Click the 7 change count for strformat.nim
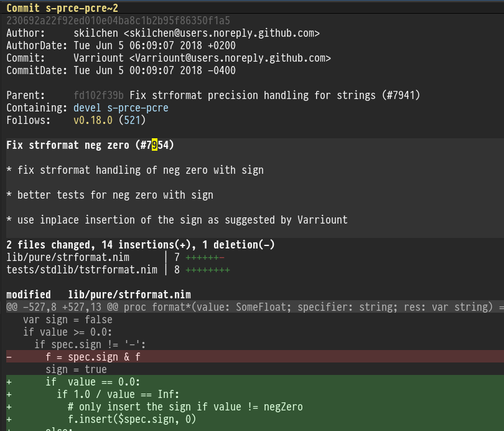504x431 pixels. [x=177, y=257]
